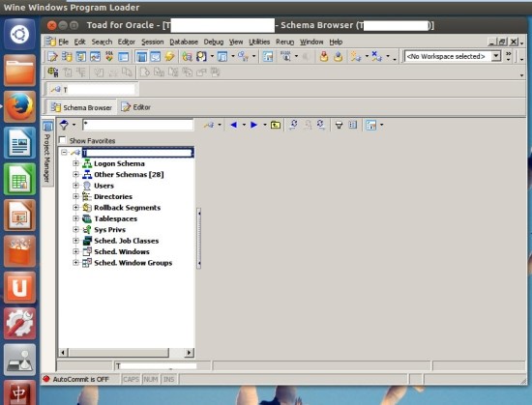Click the first refresh arrows icon in browser toolbar
The image size is (532, 405).
[293, 125]
